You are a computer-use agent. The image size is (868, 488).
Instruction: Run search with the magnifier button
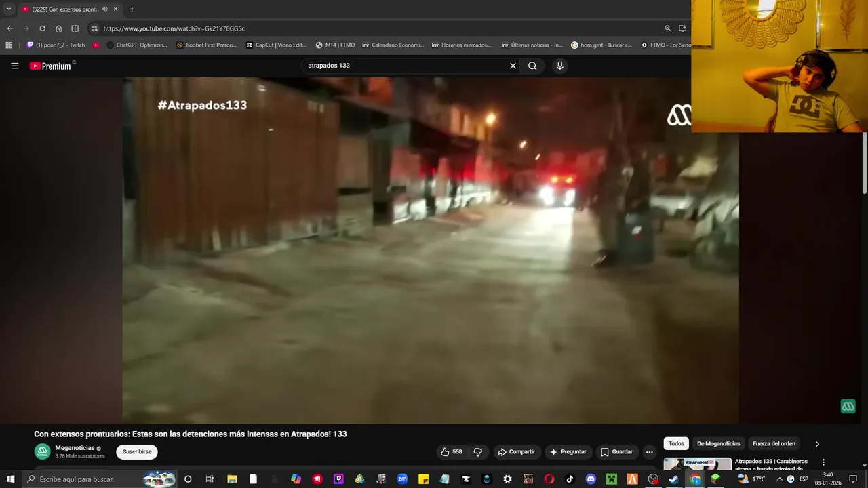[x=532, y=66]
